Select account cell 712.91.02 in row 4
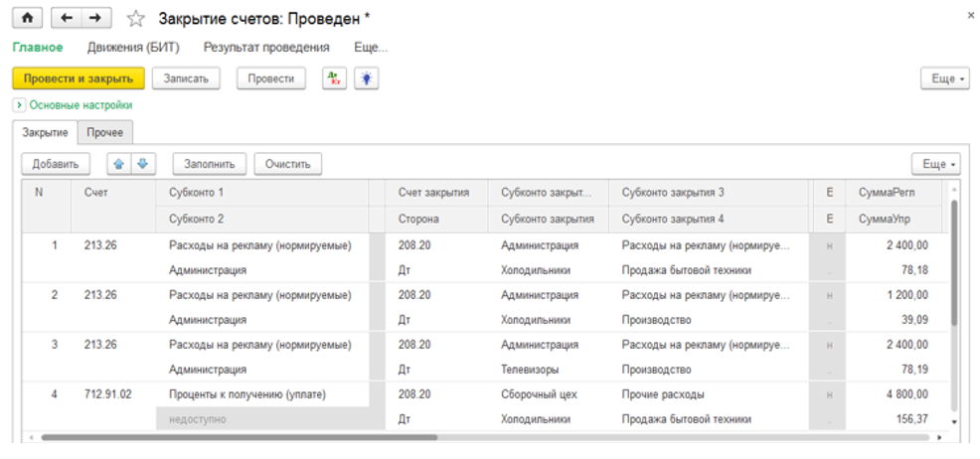Screen dimensions: 980x459 pos(106,394)
